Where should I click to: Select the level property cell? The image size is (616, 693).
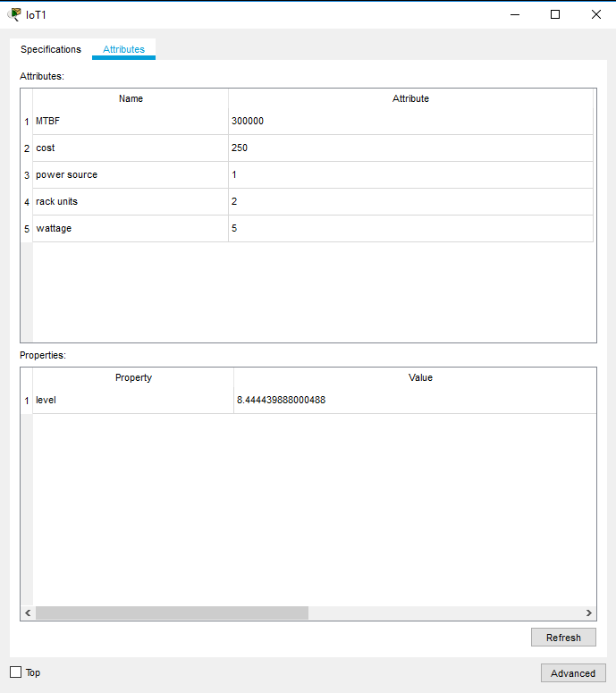133,401
